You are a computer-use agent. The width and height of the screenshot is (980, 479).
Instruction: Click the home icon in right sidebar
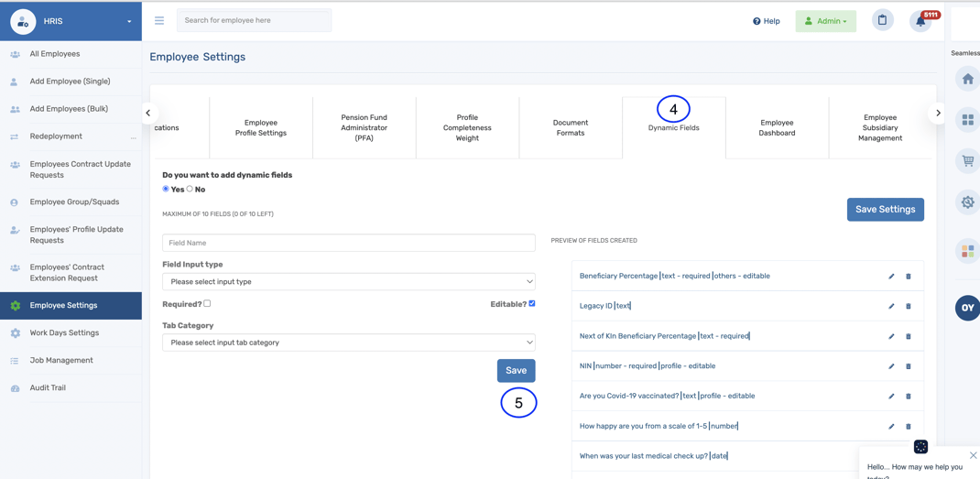click(967, 80)
